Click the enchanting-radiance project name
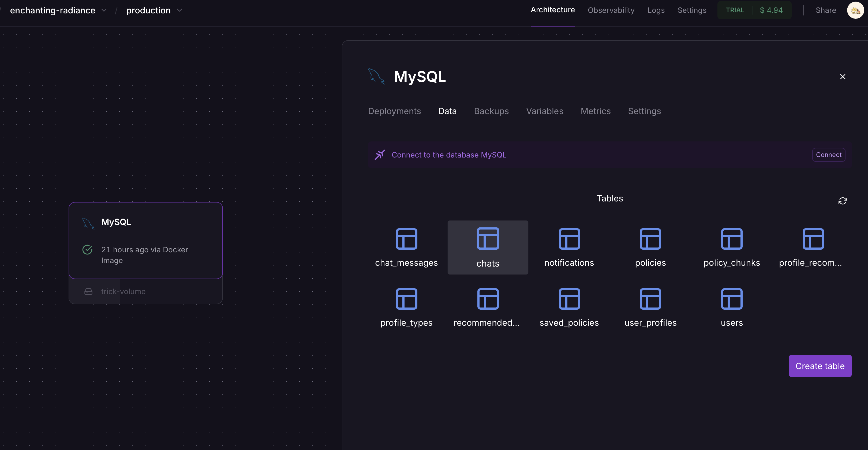This screenshot has height=450, width=868. pos(53,10)
